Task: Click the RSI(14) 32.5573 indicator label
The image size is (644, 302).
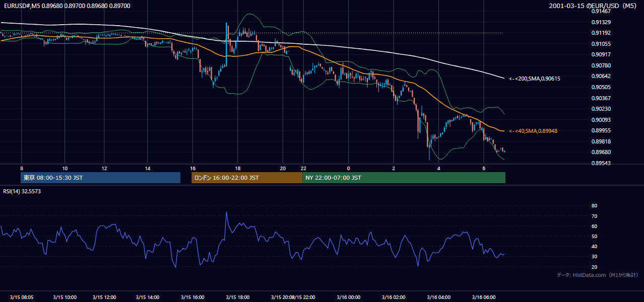Action: 22,191
